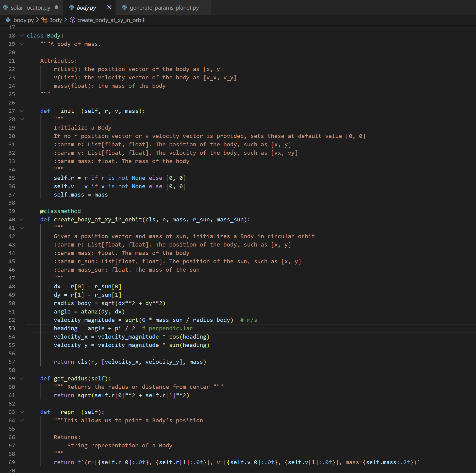Place cursor on '@classmethod' decorator
The image size is (476, 473).
coord(60,211)
